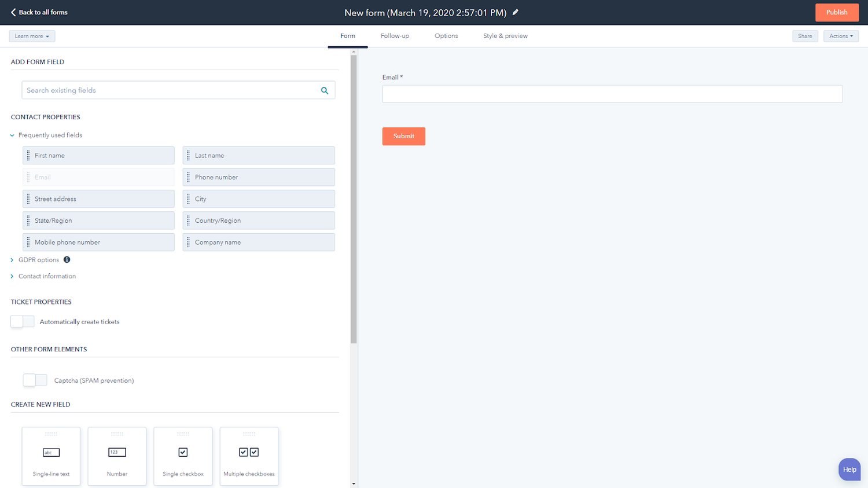This screenshot has height=488, width=868.
Task: Click the GDPR options info icon
Action: (x=67, y=260)
